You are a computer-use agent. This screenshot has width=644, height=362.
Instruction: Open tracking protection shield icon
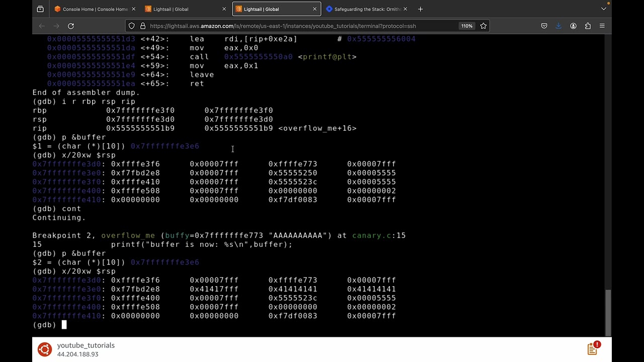[132, 26]
